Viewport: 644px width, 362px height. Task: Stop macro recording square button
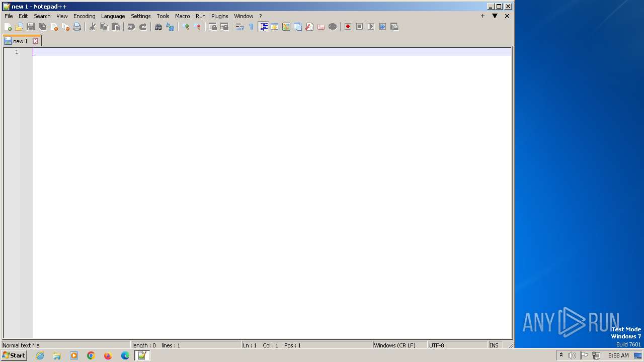click(359, 27)
